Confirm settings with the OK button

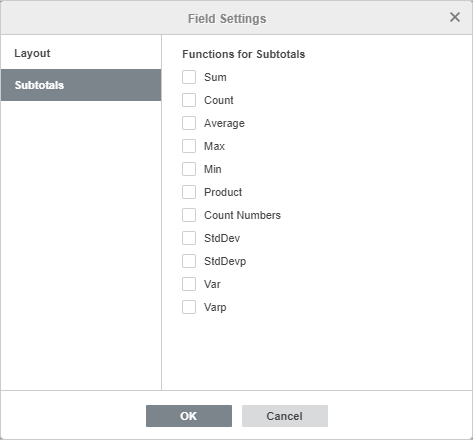[x=189, y=416]
